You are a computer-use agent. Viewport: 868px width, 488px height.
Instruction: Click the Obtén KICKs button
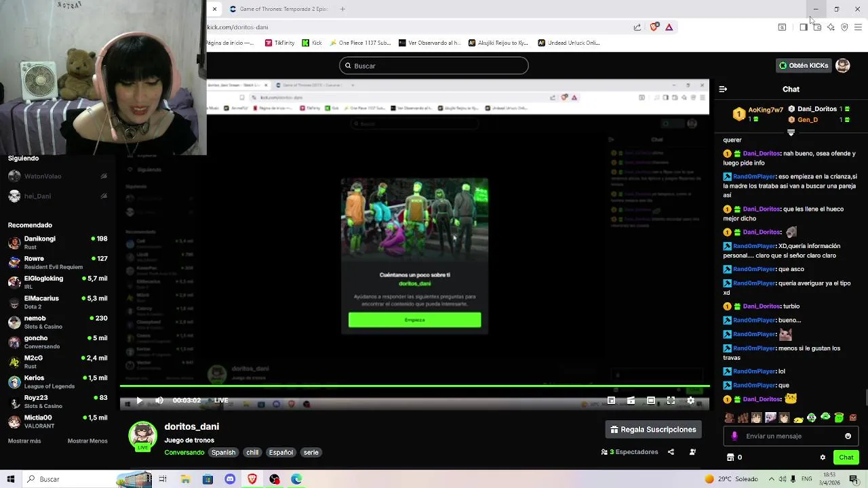coord(804,66)
